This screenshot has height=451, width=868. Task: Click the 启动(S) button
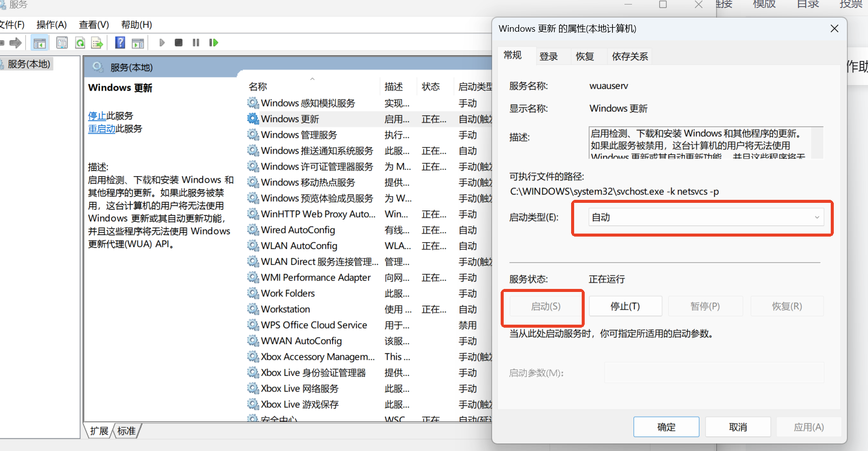tap(545, 306)
